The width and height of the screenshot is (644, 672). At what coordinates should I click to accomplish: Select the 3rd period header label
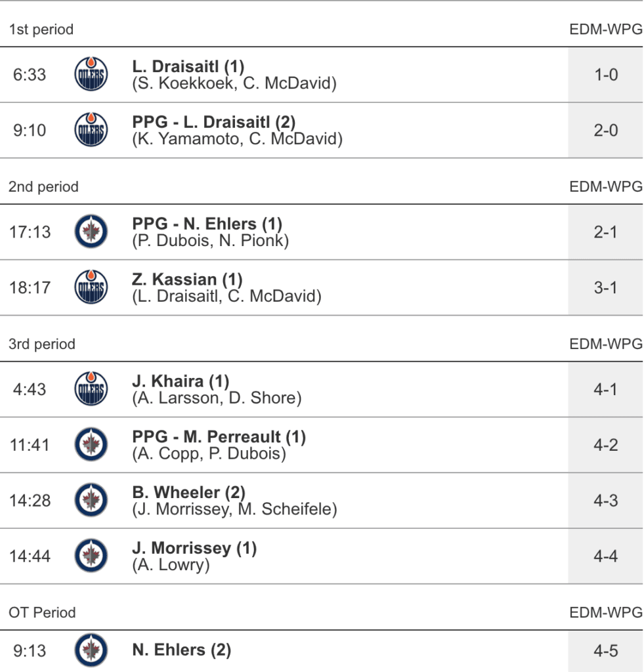[x=42, y=344]
